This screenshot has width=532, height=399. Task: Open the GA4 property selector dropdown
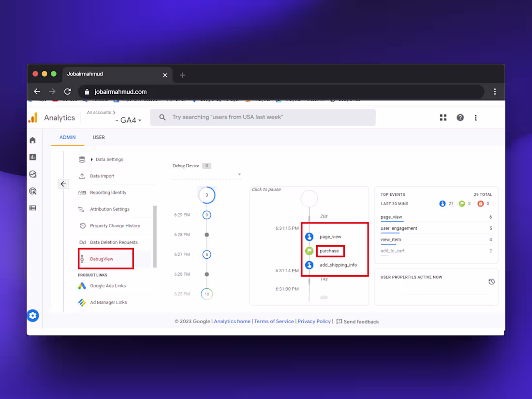(x=129, y=119)
